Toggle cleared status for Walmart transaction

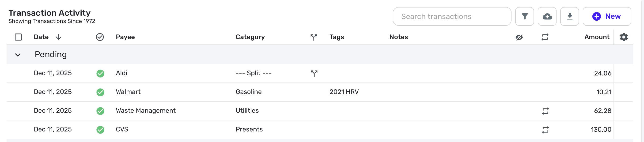(100, 92)
